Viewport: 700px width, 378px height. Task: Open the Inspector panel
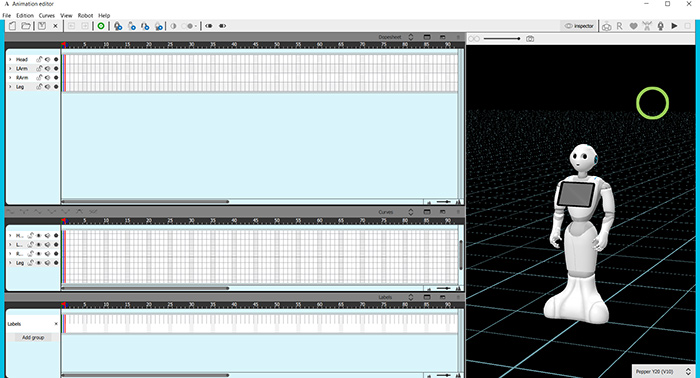click(x=579, y=26)
